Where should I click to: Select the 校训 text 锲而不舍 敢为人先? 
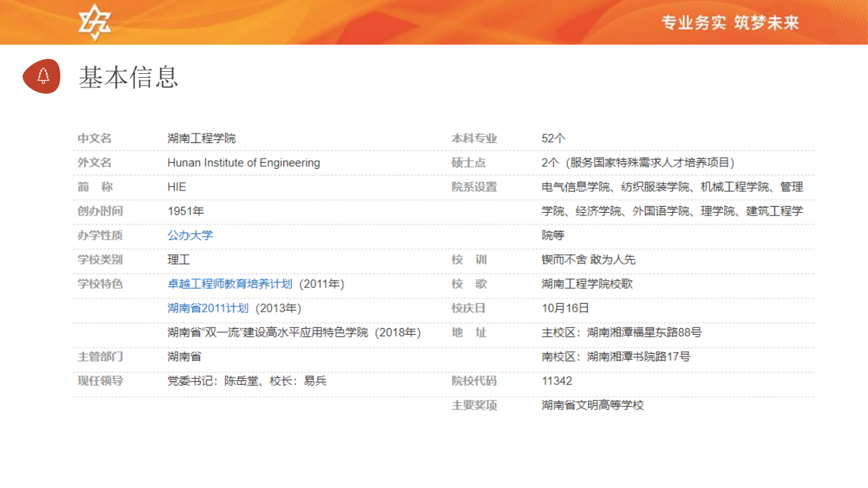(588, 260)
